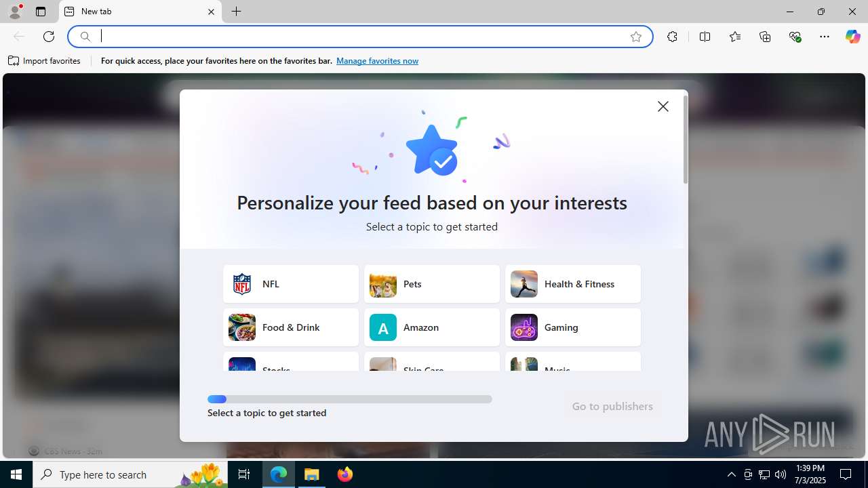Add this page to favorites star
Image resolution: width=868 pixels, height=488 pixels.
(636, 37)
